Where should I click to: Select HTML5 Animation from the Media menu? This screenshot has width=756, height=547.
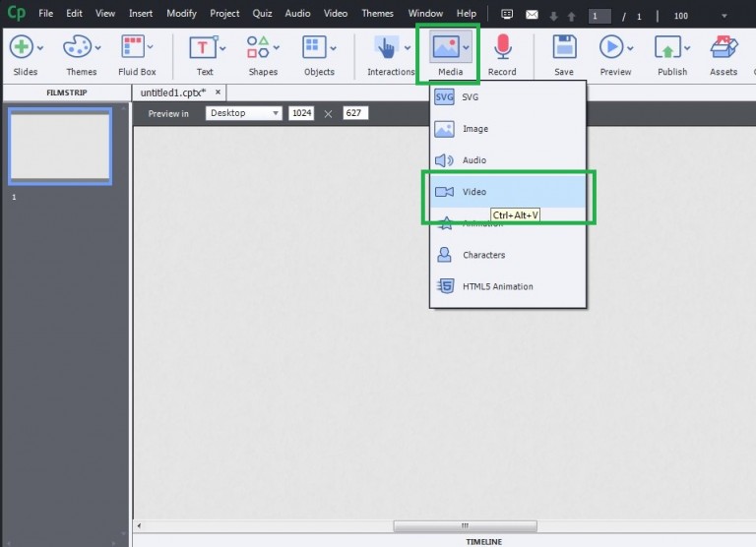coord(508,286)
